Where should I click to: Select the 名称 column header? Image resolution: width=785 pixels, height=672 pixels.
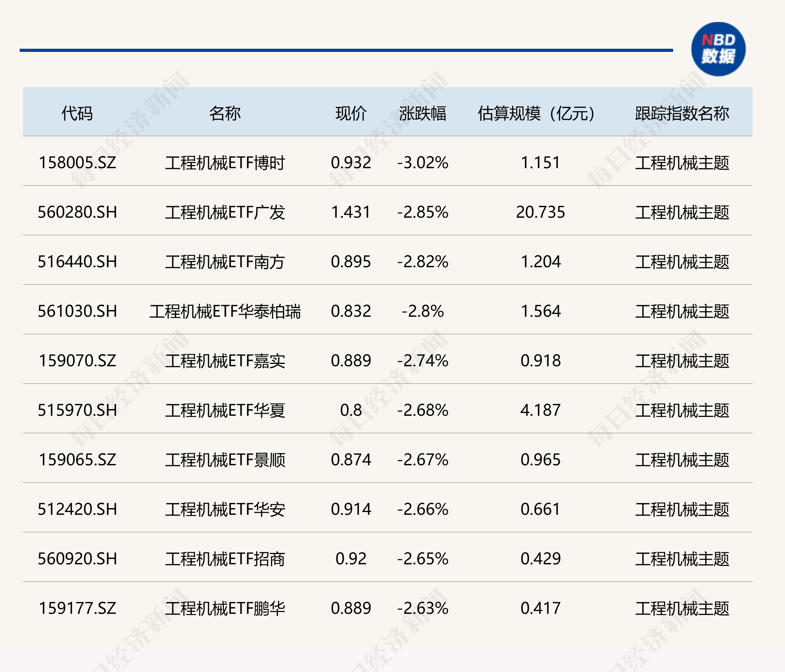225,114
